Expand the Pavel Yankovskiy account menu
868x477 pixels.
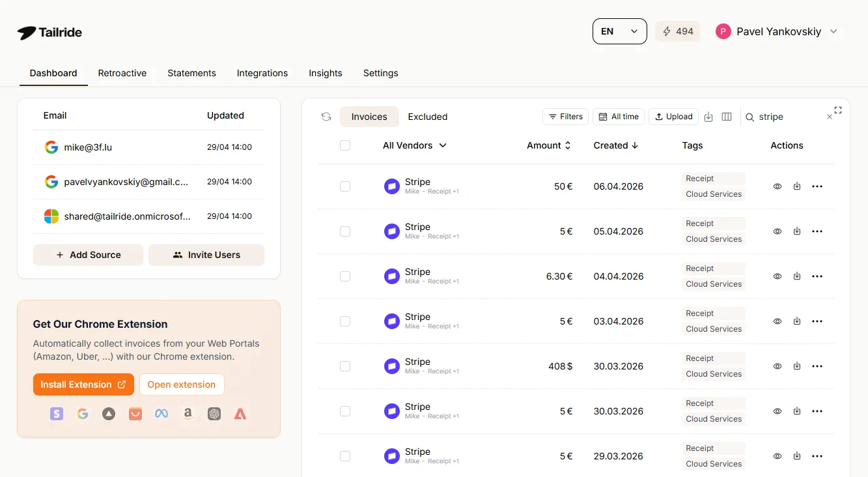coord(777,31)
